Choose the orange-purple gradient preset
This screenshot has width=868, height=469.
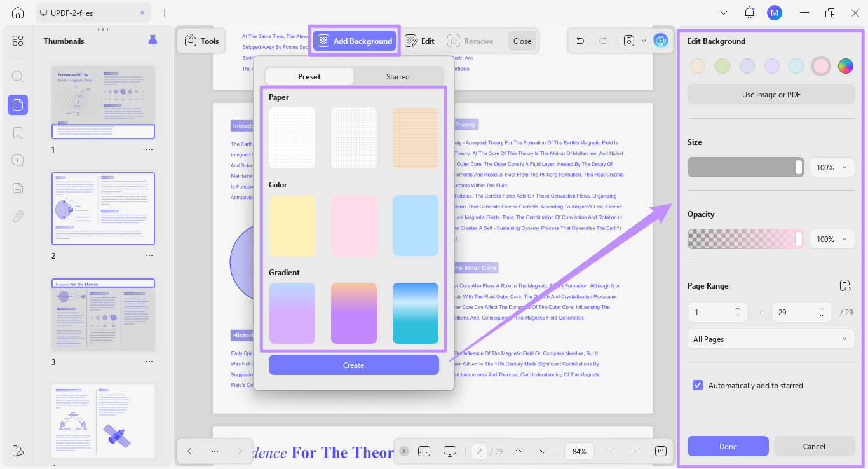[x=354, y=313]
